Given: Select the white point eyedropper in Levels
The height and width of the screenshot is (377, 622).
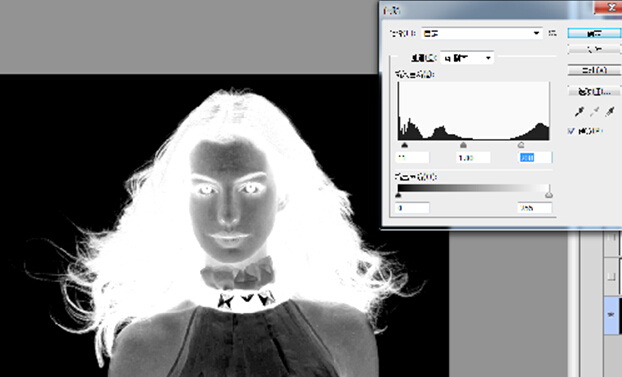Looking at the screenshot, I should coord(610,112).
